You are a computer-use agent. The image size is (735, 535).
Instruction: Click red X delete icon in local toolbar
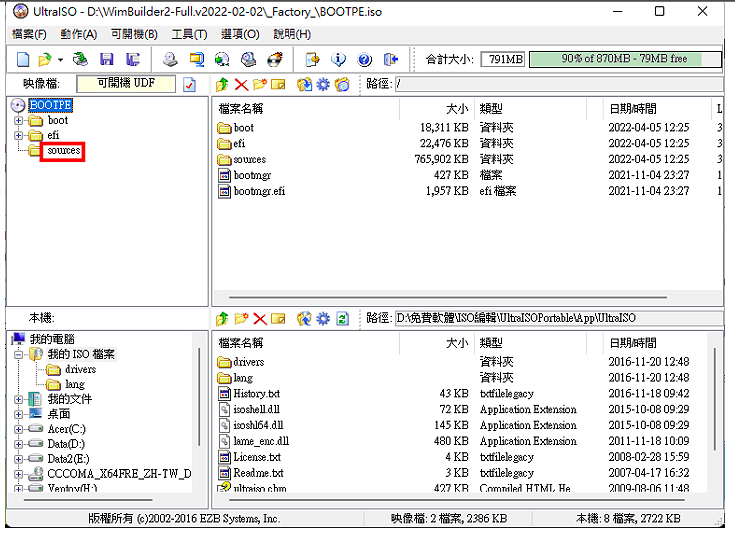coord(260,319)
